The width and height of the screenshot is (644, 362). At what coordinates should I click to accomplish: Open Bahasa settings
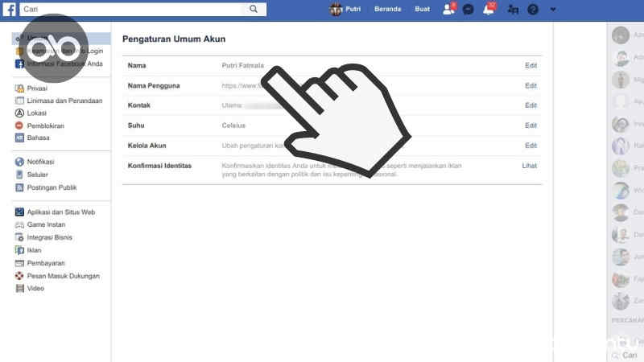(x=38, y=138)
